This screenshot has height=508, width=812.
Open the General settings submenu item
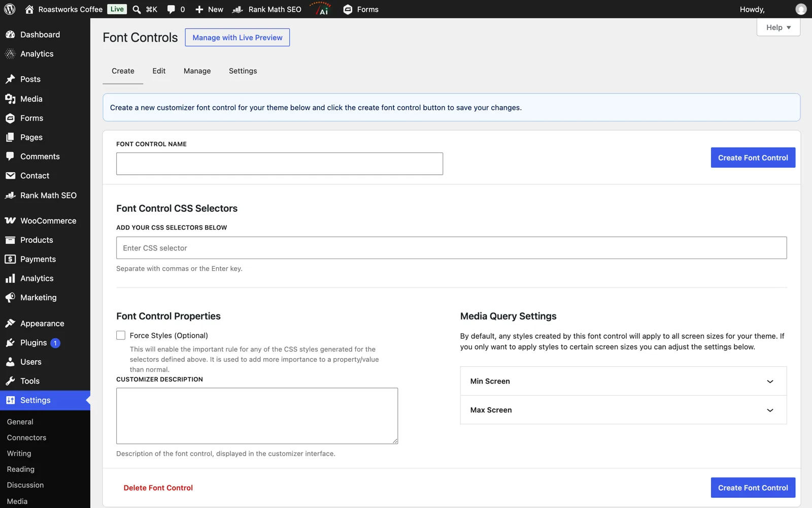[x=20, y=422]
